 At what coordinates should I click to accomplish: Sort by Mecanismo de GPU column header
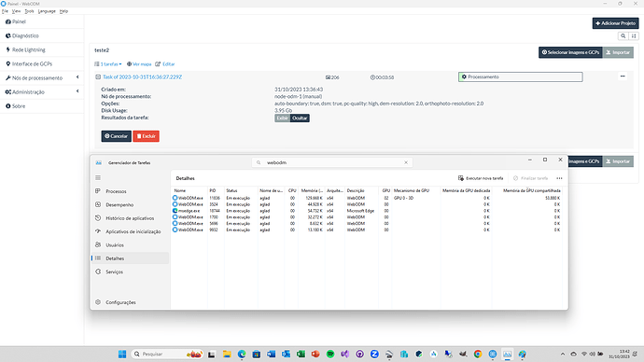tap(415, 190)
